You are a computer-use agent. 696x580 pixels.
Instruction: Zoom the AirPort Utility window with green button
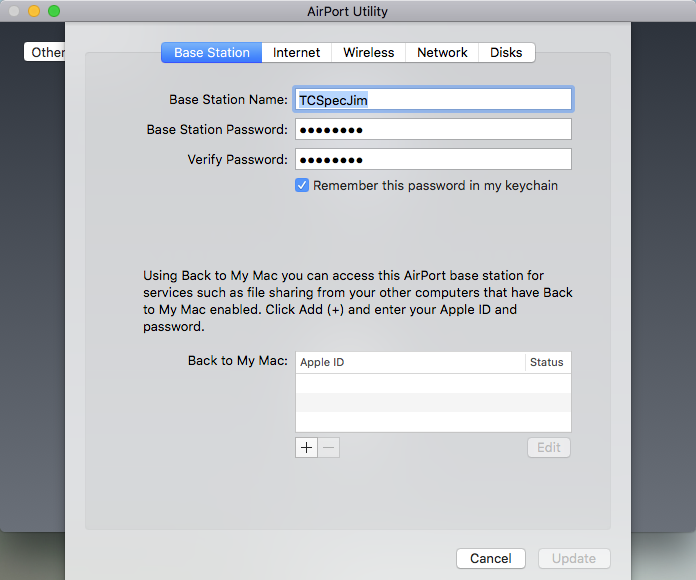pos(54,11)
